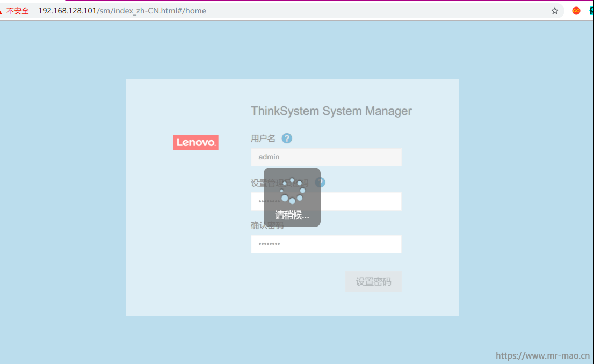The image size is (594, 364).
Task: Click the 确认密码 label
Action: pyautogui.click(x=267, y=225)
